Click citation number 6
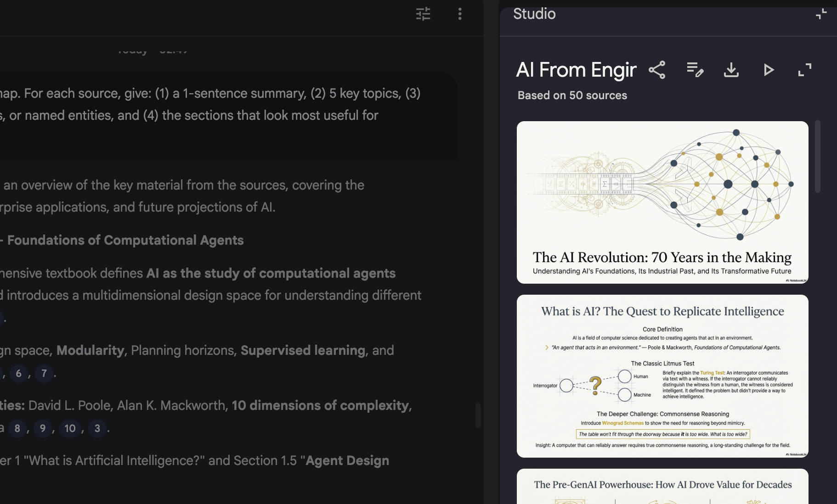Viewport: 837px width, 504px height. pos(18,374)
